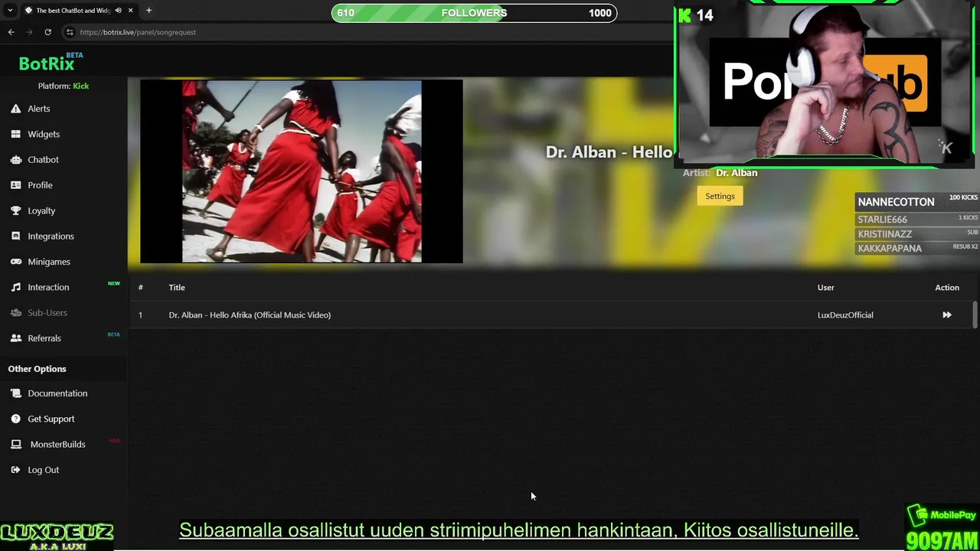
Task: Click the Profile sidebar entry
Action: [x=40, y=185]
